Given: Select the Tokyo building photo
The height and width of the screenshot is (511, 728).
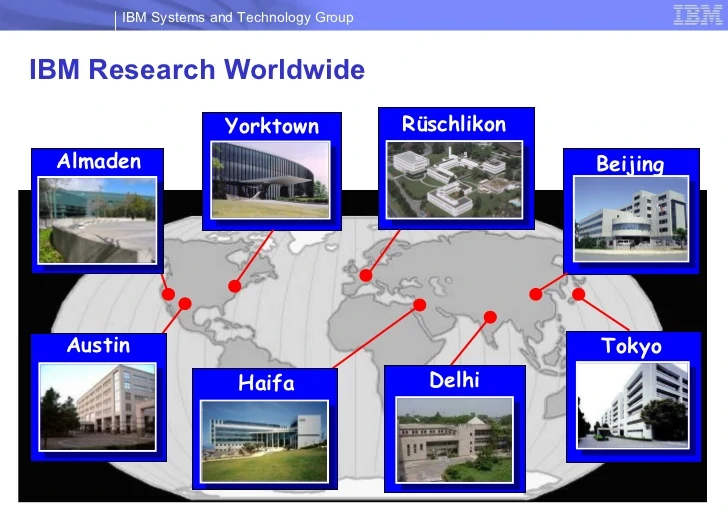Looking at the screenshot, I should point(632,406).
